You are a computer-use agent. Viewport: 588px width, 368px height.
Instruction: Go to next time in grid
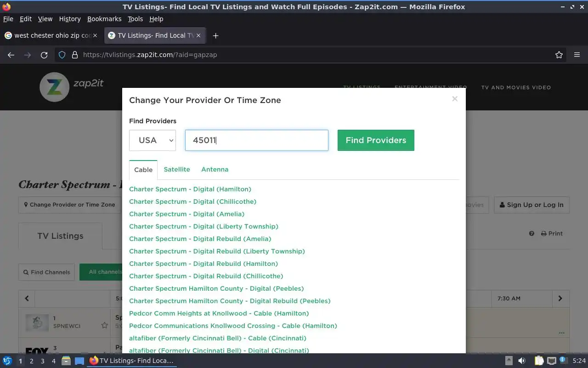pos(560,299)
